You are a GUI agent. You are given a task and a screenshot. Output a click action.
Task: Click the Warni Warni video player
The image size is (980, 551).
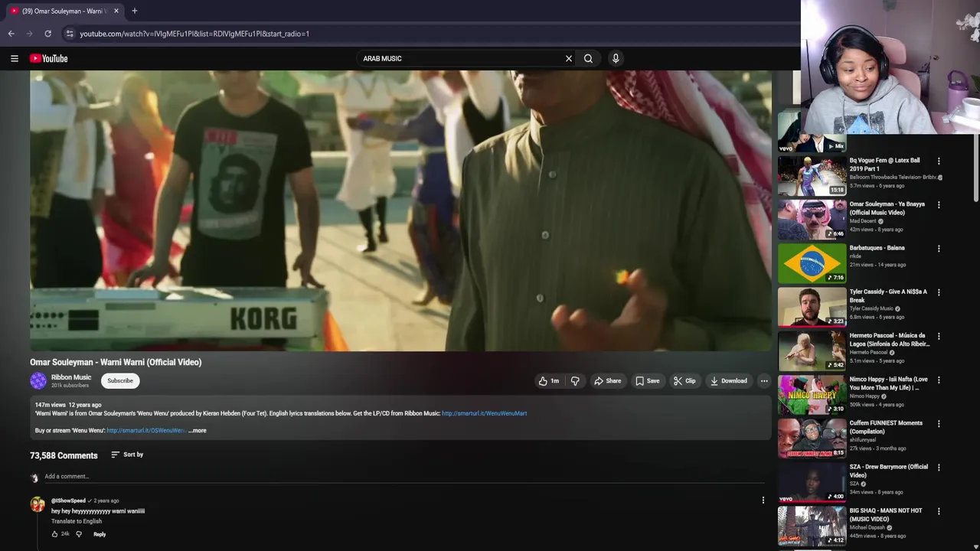400,211
